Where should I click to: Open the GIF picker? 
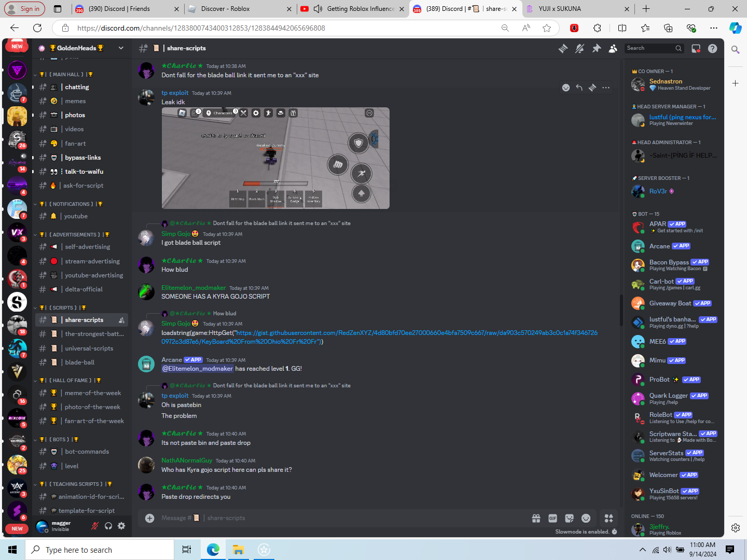pyautogui.click(x=552, y=518)
